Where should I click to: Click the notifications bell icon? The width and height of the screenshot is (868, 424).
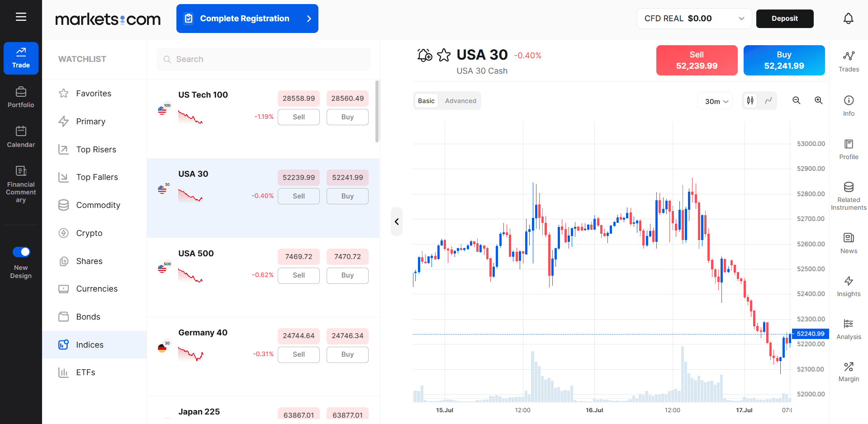848,19
